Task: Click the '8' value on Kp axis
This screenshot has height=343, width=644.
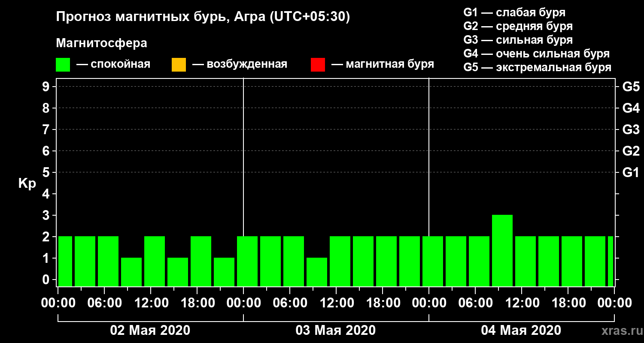Action: pyautogui.click(x=47, y=108)
